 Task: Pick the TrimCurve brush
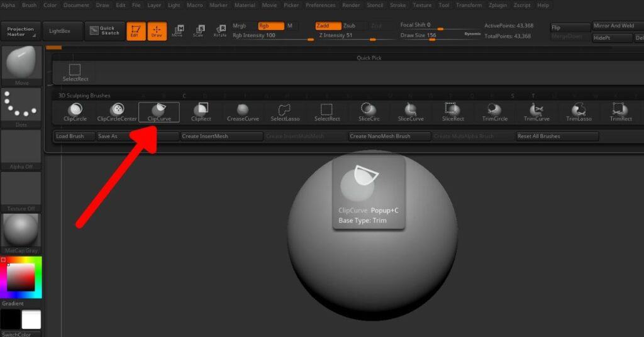click(536, 112)
